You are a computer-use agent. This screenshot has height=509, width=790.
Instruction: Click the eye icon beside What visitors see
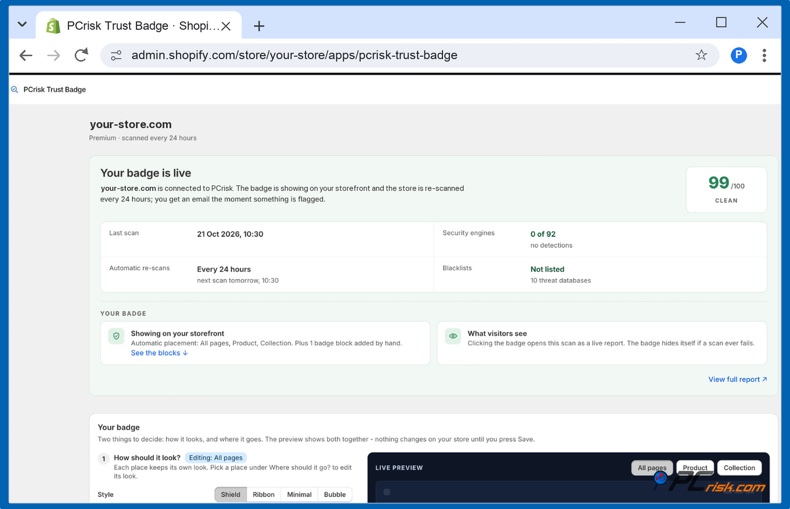[453, 336]
